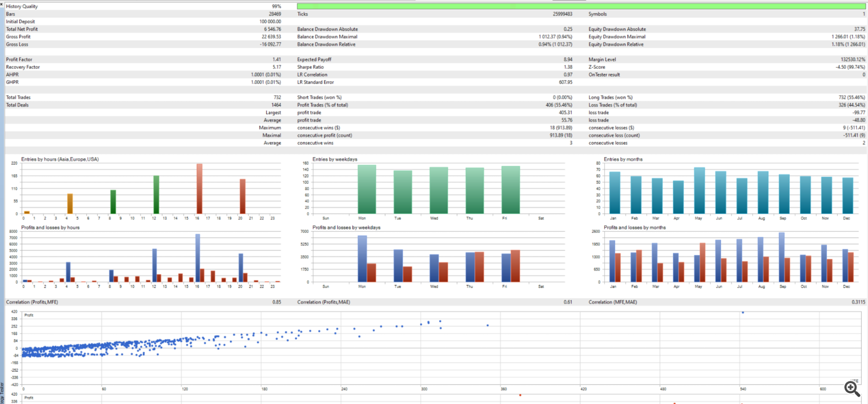Image resolution: width=868 pixels, height=404 pixels.
Task: Click the Long Trades (won %) label
Action: pyautogui.click(x=610, y=98)
